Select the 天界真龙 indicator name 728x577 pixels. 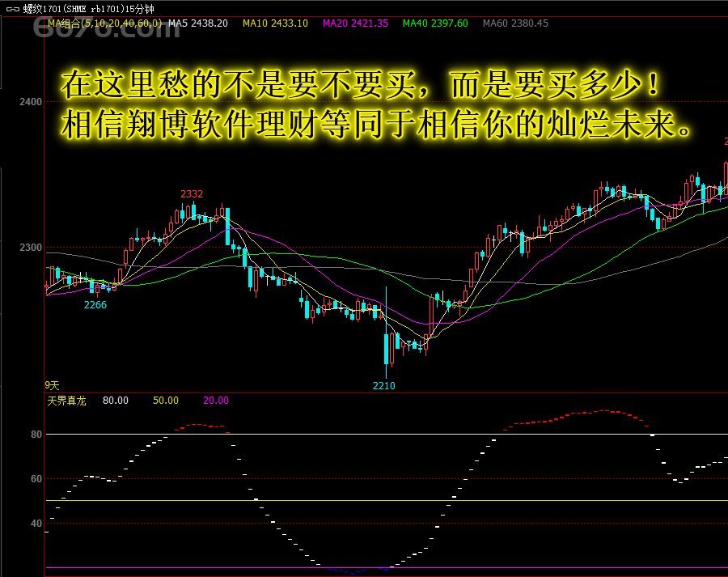(66, 401)
